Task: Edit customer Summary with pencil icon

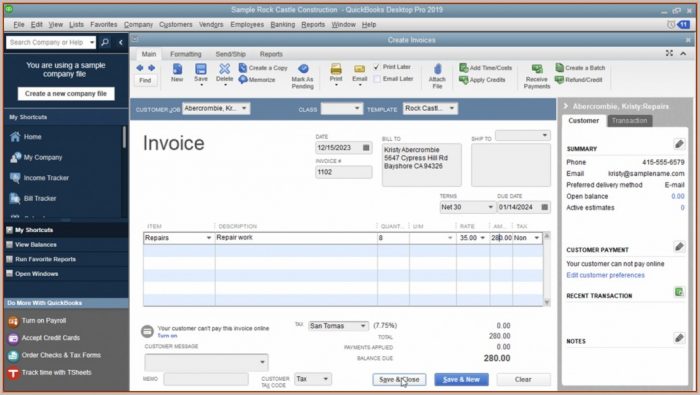Action: (x=679, y=144)
